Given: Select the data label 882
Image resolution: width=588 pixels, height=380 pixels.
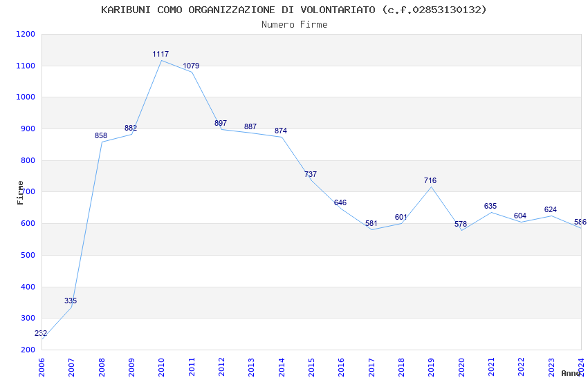Looking at the screenshot, I should point(131,128).
